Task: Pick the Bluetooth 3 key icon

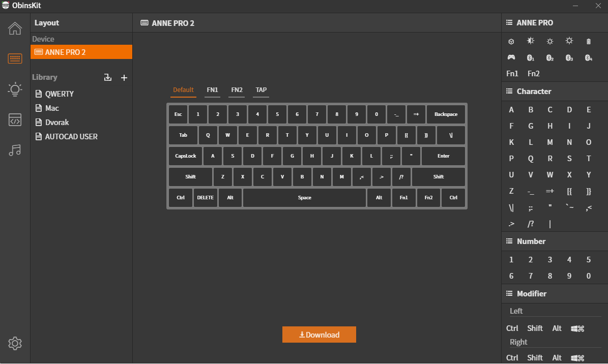Action: coord(569,58)
